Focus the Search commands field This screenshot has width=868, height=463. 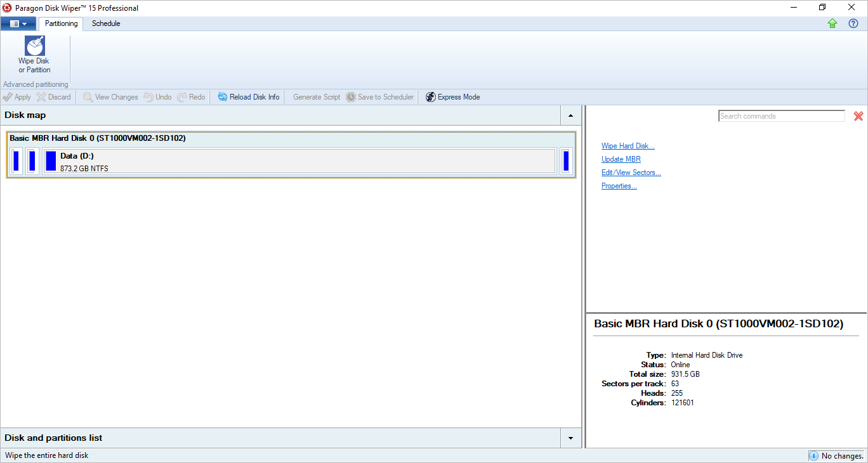pos(782,116)
